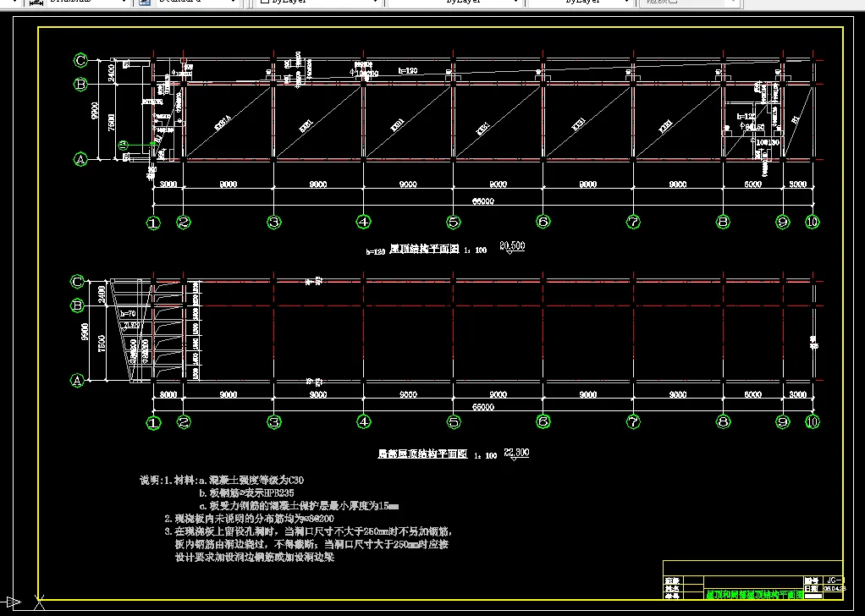This screenshot has height=616, width=865.
Task: Click the elevation mark 20.500
Action: click(x=512, y=246)
